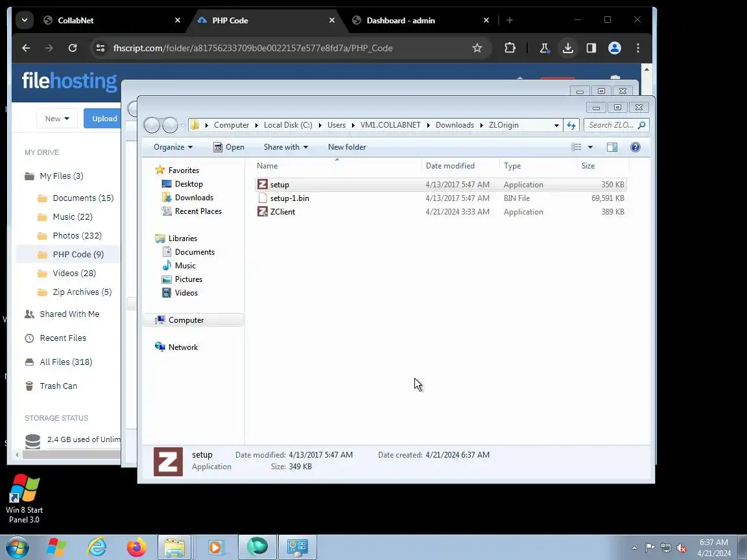View site information icon in address bar
Image resolution: width=747 pixels, height=560 pixels.
[100, 47]
